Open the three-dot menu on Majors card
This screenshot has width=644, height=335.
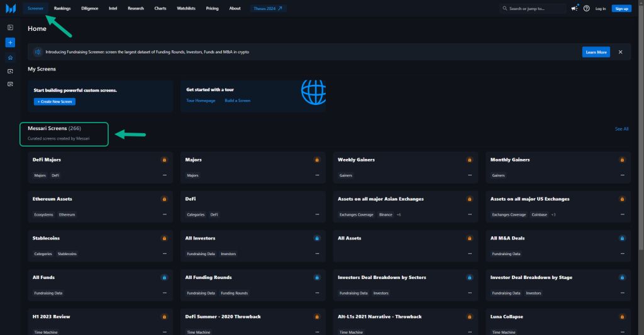coord(317,175)
